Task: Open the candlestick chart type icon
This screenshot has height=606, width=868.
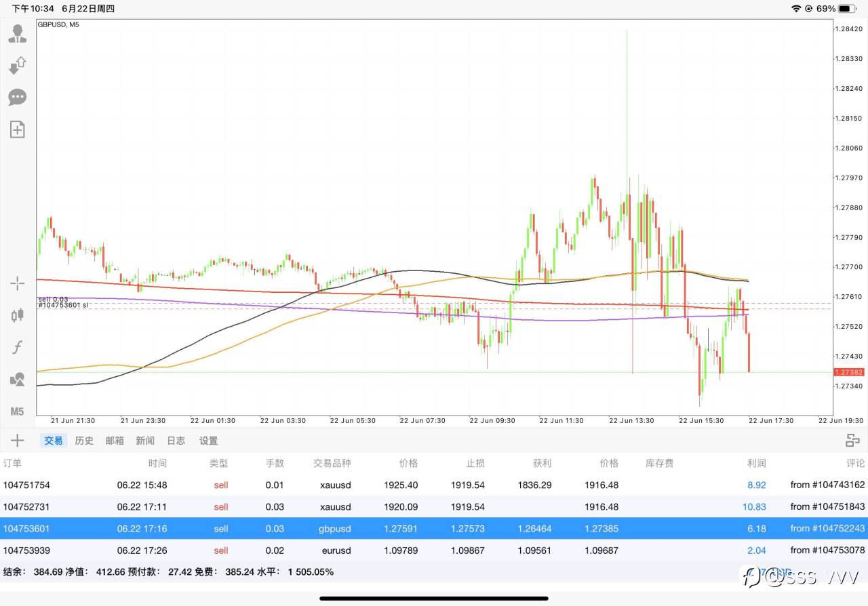Action: [18, 315]
